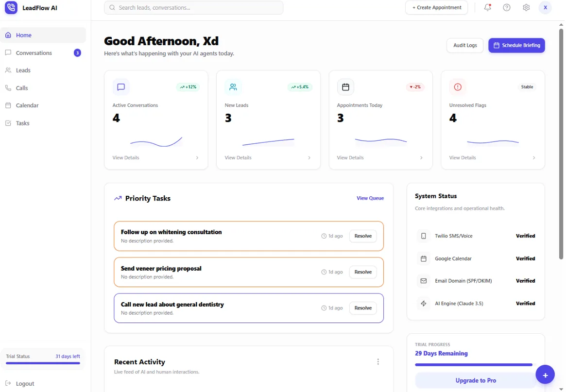Open the Recent Activity three-dot menu
This screenshot has height=392, width=566.
coord(378,362)
